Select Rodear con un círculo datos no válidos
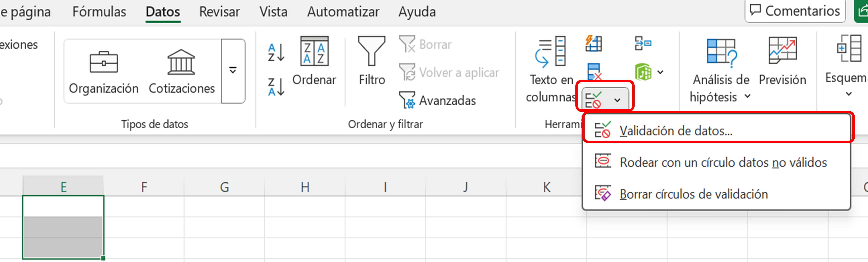The width and height of the screenshot is (868, 262). coord(723,162)
